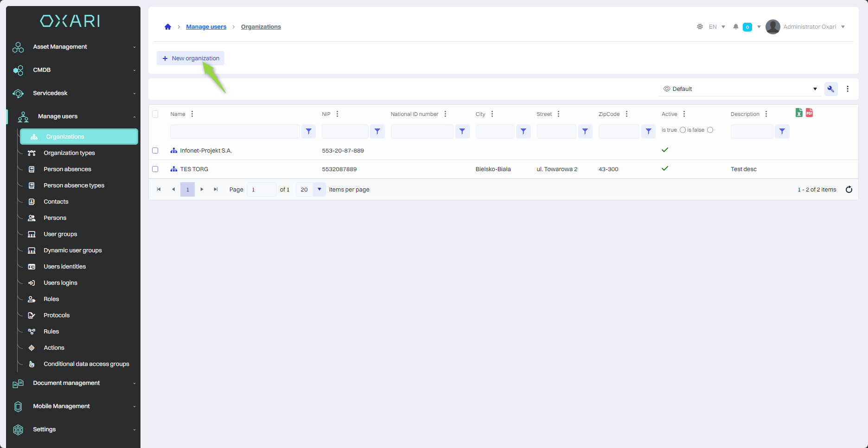The width and height of the screenshot is (868, 448).
Task: Check the Infonet-Projekt S.A. row checkbox
Action: pos(155,151)
